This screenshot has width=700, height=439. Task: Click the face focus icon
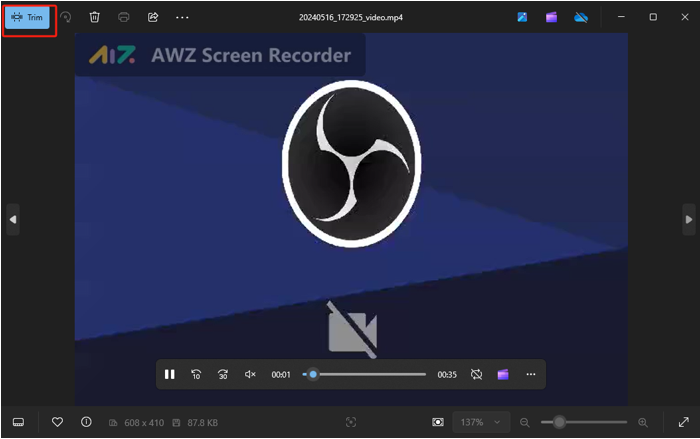(x=351, y=422)
